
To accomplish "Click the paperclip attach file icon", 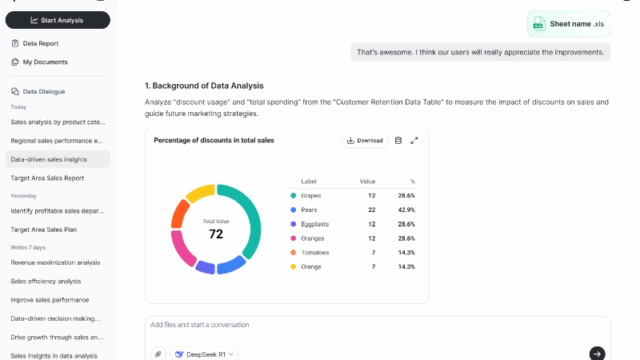I will click(158, 354).
